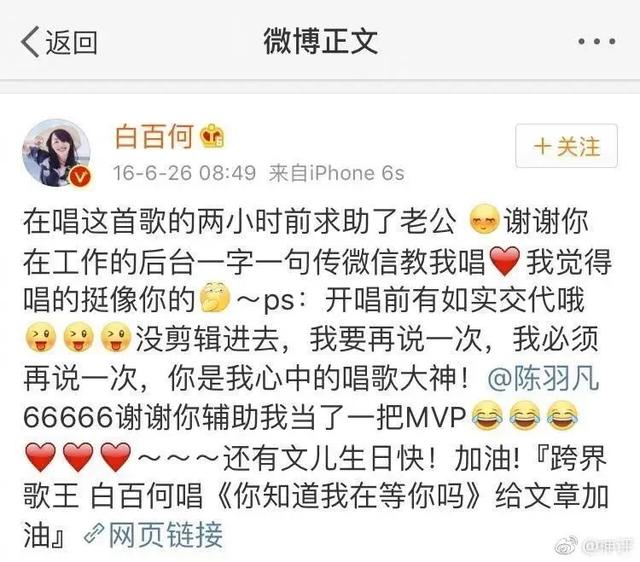
Task: Click the crown membership icon beside username
Action: tap(212, 136)
